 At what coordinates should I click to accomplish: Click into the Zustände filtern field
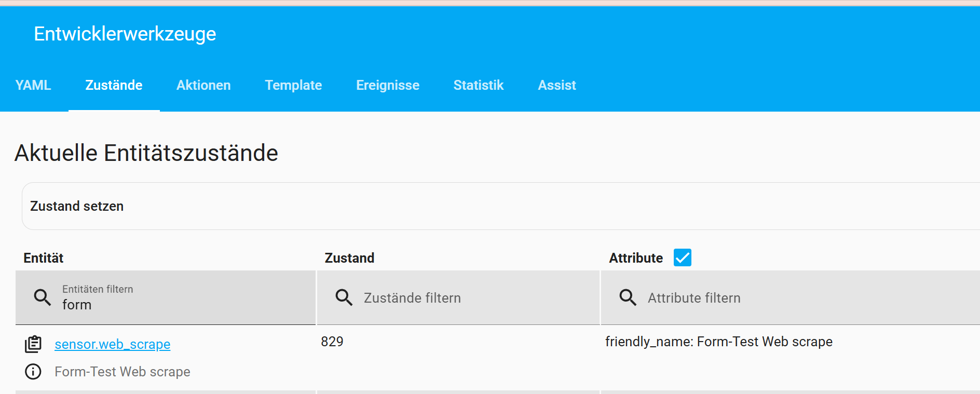467,298
